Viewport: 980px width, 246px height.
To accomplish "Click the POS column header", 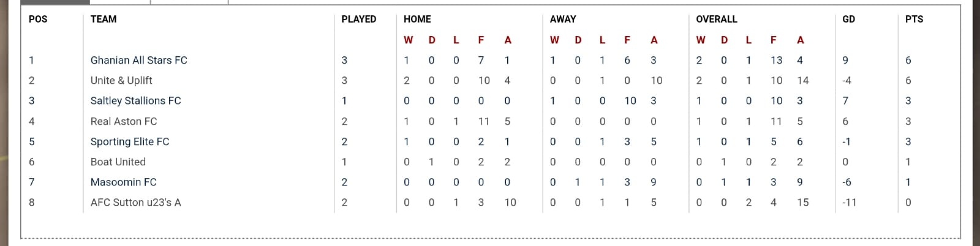I will tap(38, 19).
